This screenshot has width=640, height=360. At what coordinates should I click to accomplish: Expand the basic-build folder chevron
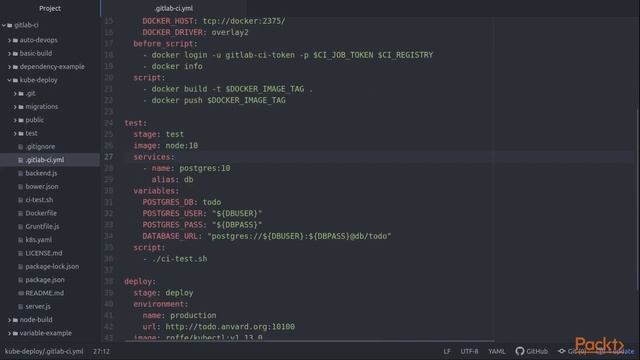9,53
